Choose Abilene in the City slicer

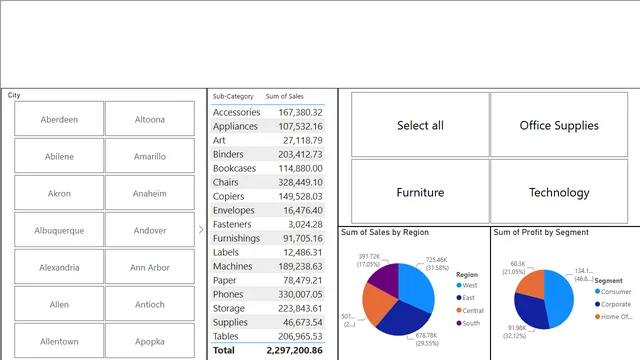[x=59, y=156]
